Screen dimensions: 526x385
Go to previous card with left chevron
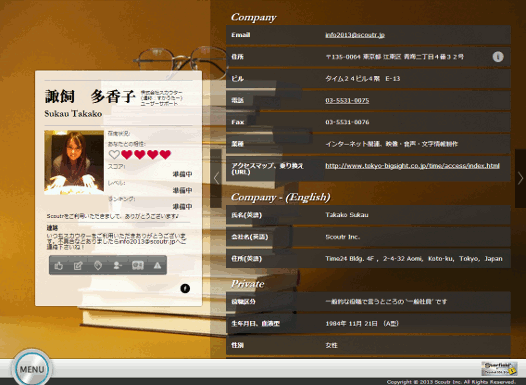[x=216, y=178]
